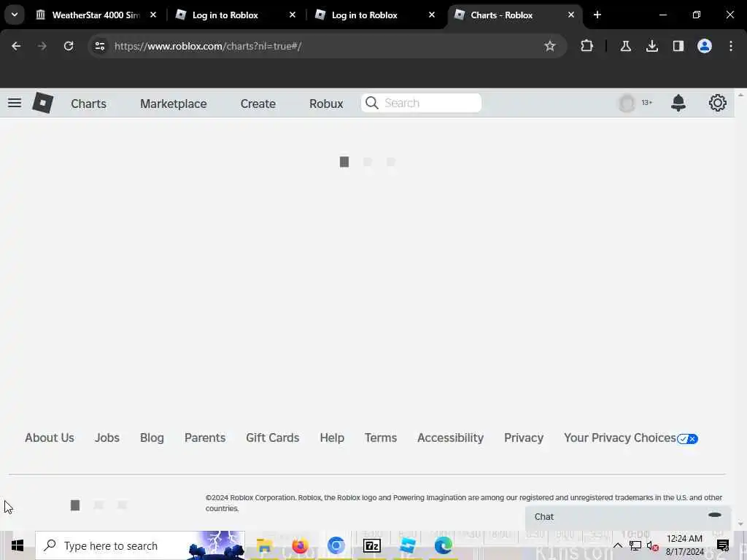This screenshot has width=747, height=560.
Task: Switch to WeatherStar 4000 Sim tab
Action: [x=96, y=15]
